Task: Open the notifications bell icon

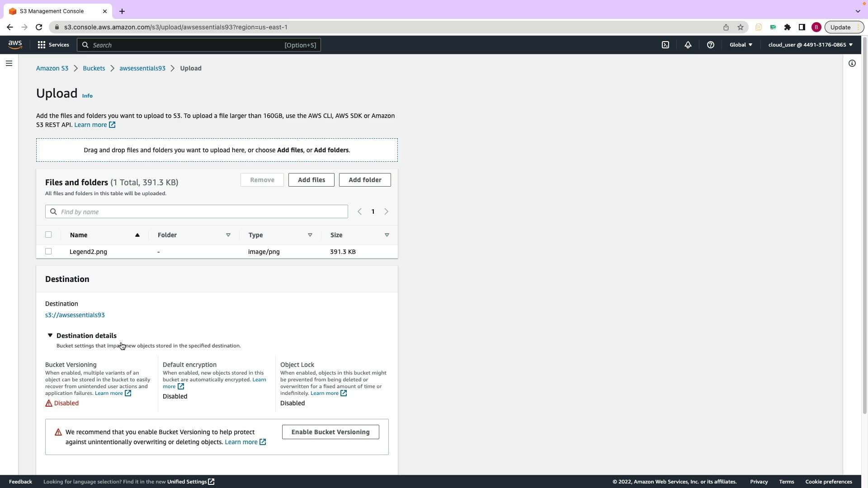Action: click(688, 45)
